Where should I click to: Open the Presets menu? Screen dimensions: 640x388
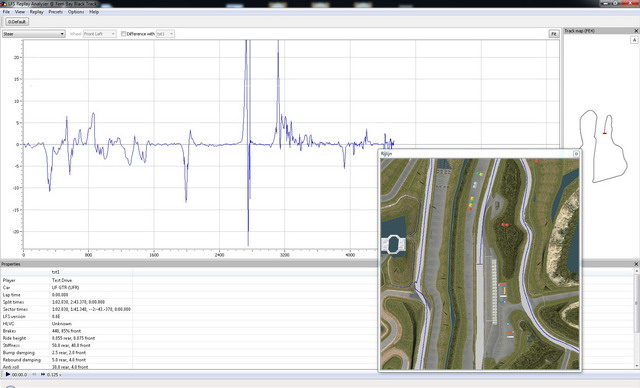56,12
